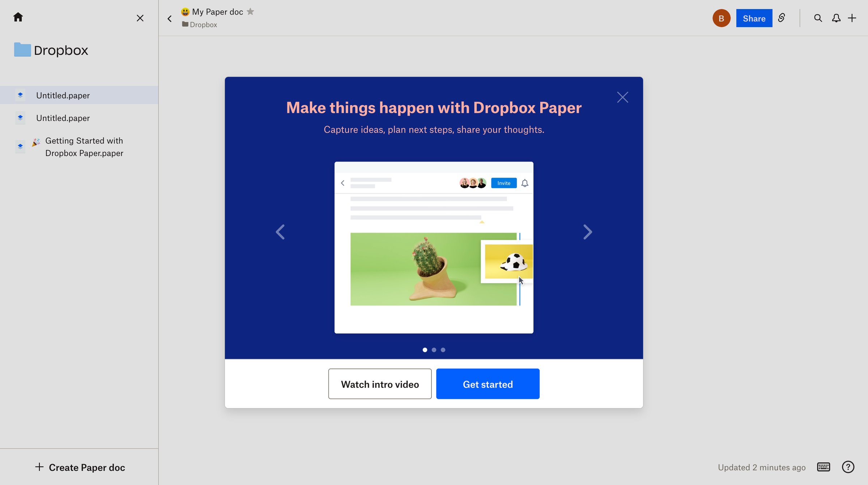Select the third carousel dot
868x485 pixels.
[443, 350]
